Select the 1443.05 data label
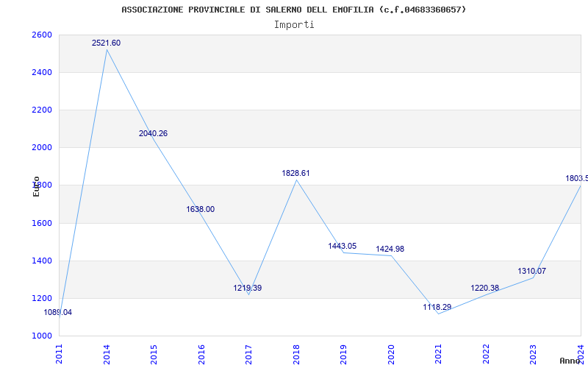This screenshot has width=588, height=368. (x=343, y=247)
